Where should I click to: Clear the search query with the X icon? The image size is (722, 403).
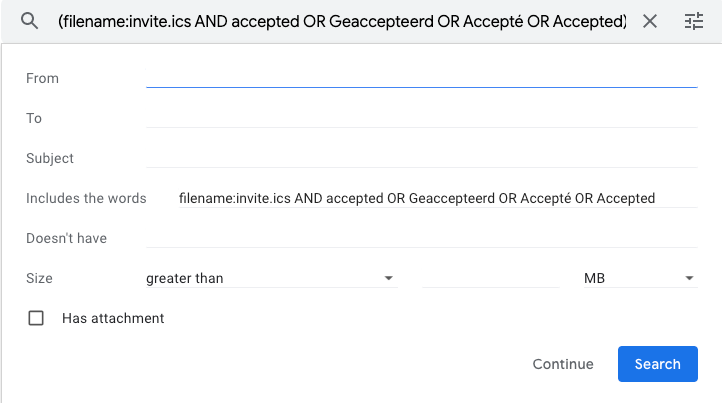coord(650,21)
